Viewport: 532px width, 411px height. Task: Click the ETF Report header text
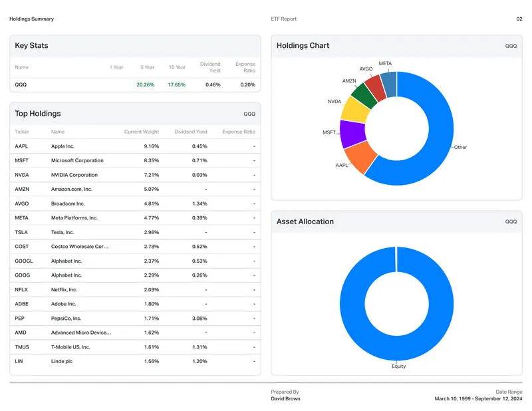284,19
